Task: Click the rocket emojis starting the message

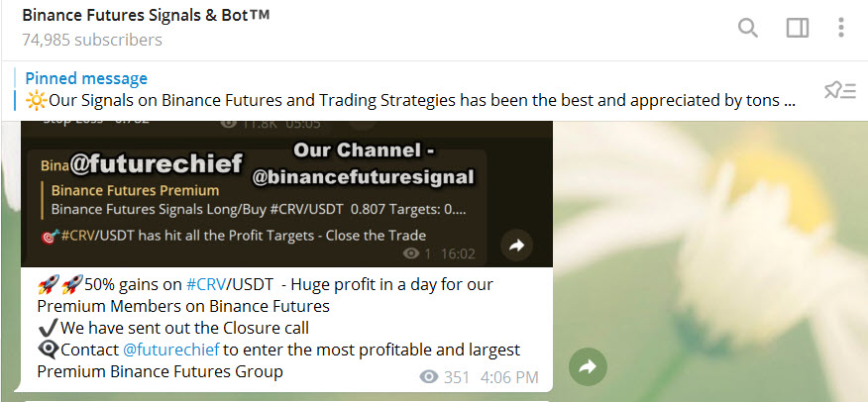Action: 59,284
